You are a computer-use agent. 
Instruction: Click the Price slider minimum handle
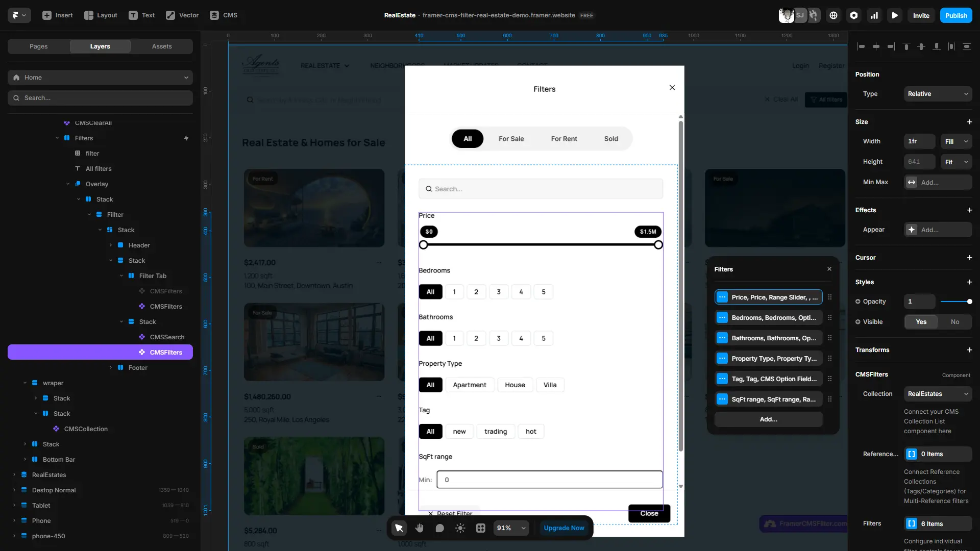[424, 245]
